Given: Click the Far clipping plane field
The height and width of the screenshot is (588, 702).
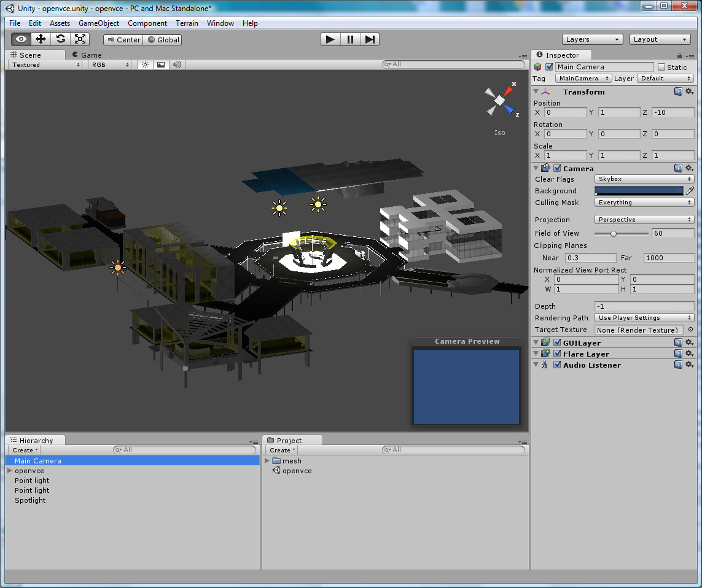Looking at the screenshot, I should click(x=669, y=258).
